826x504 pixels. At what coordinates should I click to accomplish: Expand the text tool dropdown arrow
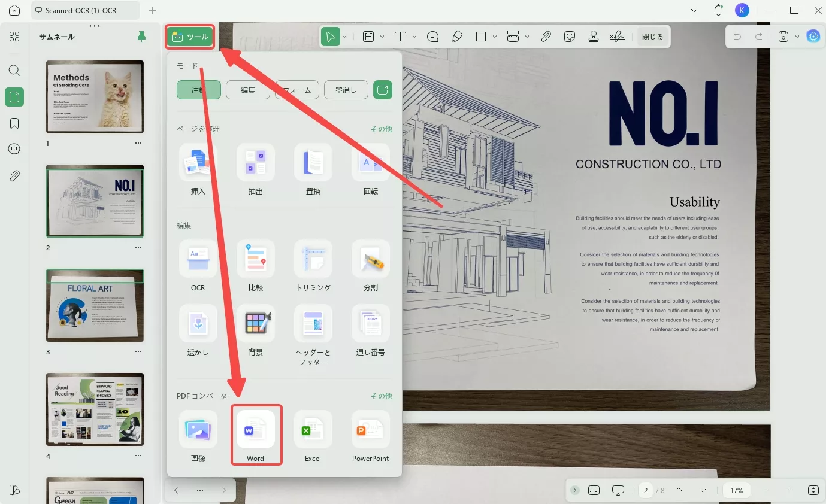click(414, 37)
